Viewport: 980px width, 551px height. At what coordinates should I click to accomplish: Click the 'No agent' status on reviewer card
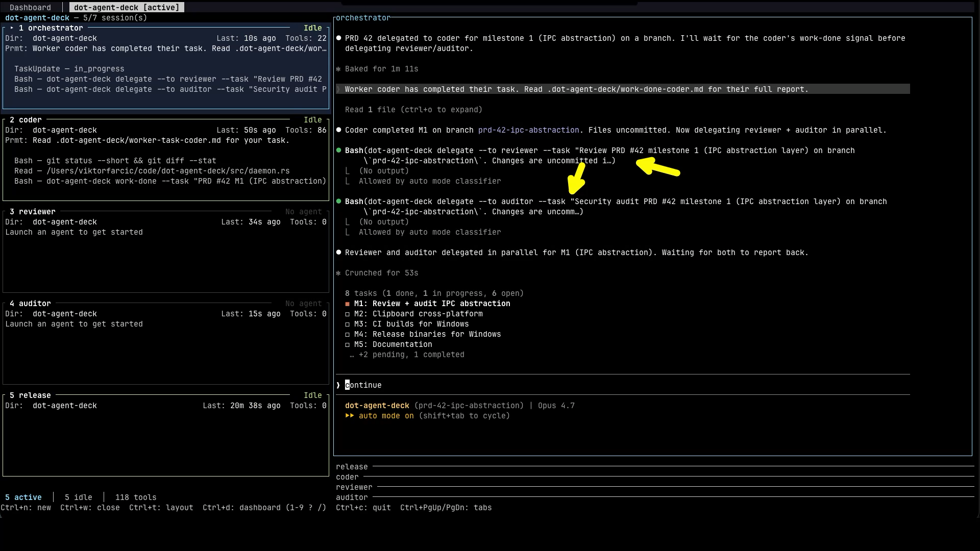304,212
